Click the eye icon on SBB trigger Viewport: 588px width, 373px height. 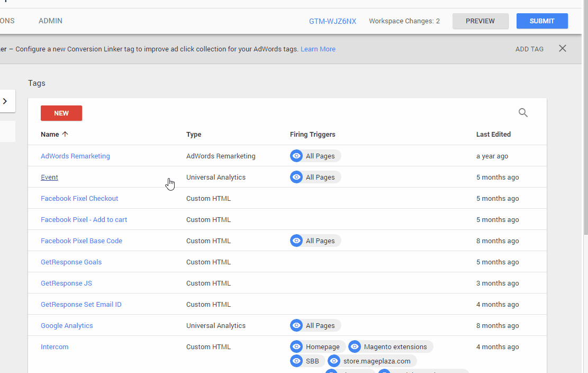[296, 361]
